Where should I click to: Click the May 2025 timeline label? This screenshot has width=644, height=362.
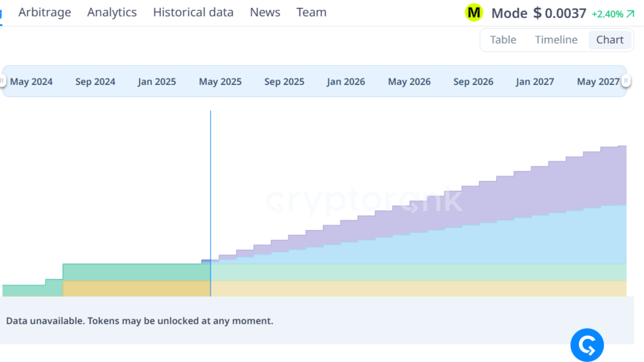(220, 82)
